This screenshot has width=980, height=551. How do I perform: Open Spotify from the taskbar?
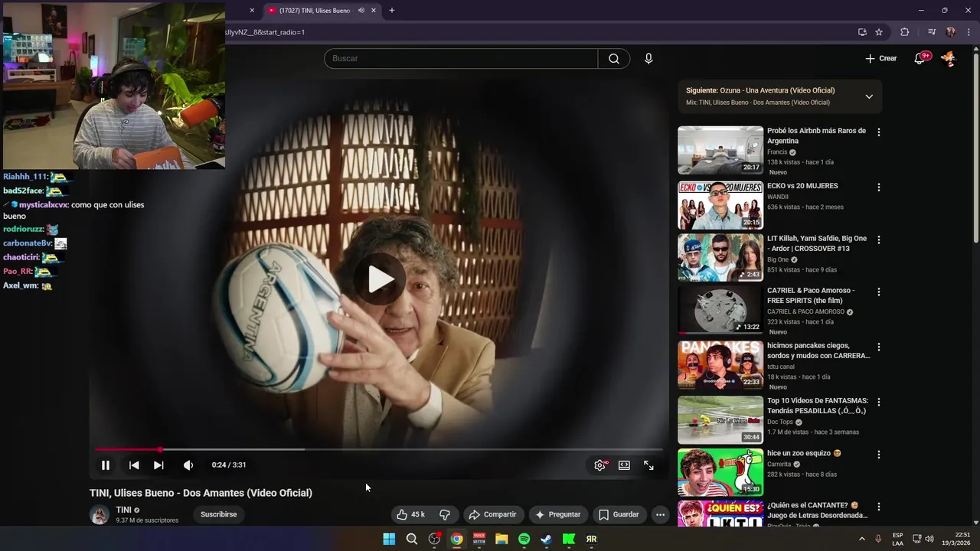524,539
